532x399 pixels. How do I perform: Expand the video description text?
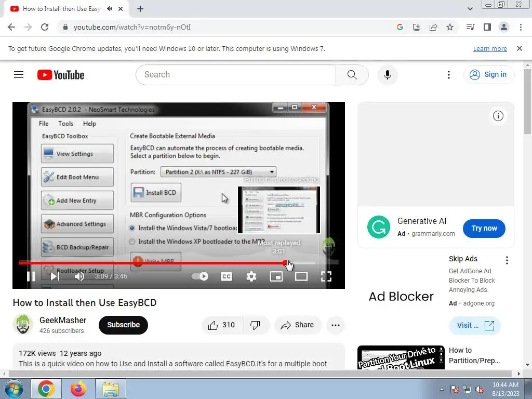(172, 364)
